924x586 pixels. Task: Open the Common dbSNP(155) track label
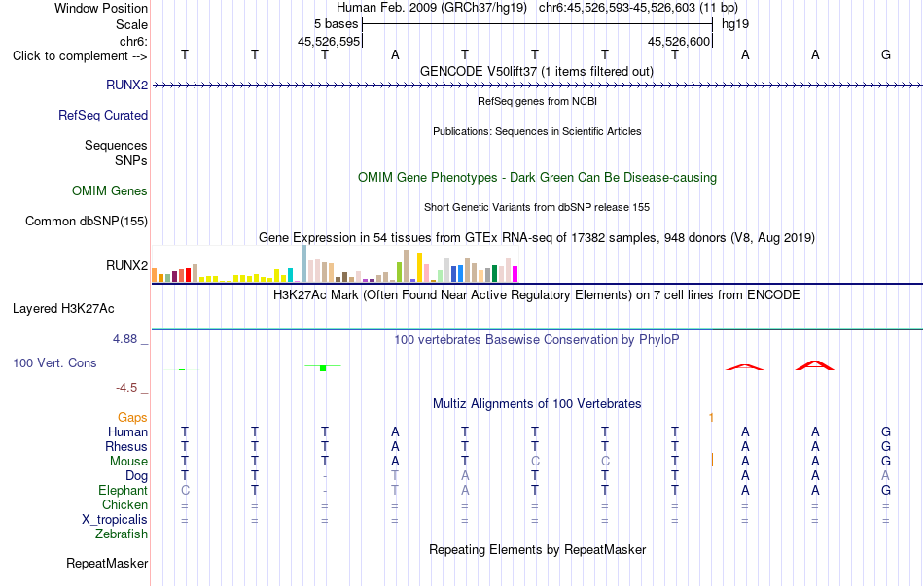[87, 221]
